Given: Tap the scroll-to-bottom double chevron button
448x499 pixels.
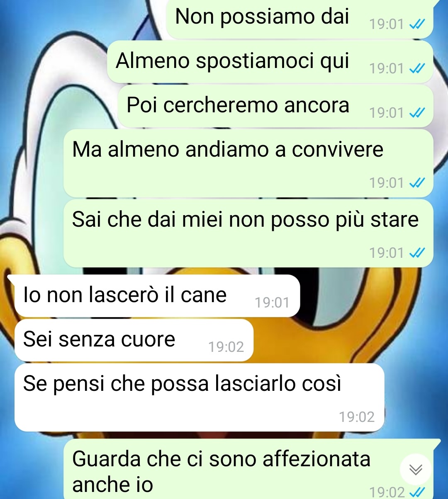Looking at the screenshot, I should [x=416, y=469].
